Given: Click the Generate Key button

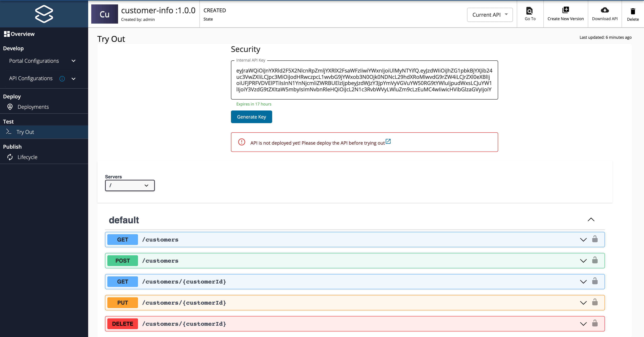Looking at the screenshot, I should 251,117.
